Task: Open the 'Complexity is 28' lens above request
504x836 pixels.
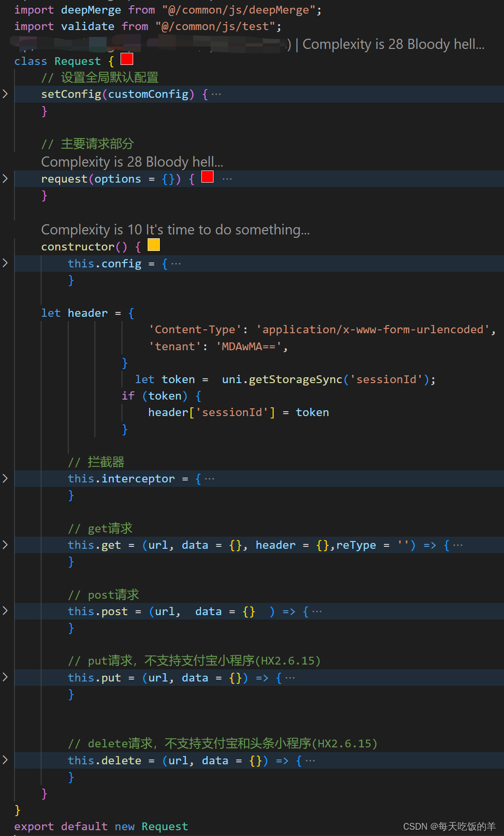Action: pyautogui.click(x=132, y=162)
